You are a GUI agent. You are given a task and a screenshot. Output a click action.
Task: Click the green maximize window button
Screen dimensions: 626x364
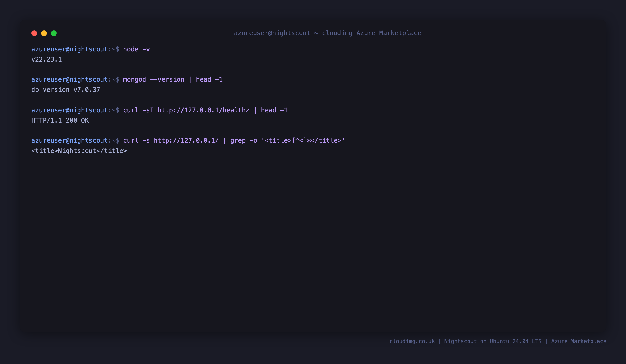pyautogui.click(x=54, y=33)
